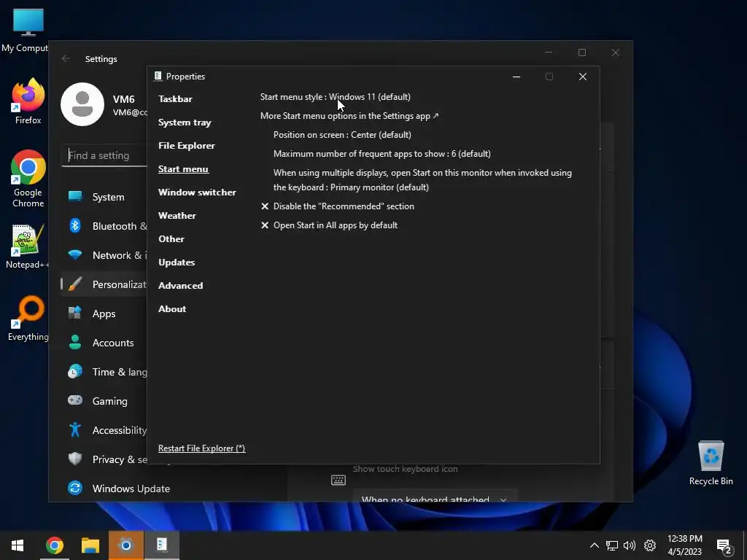Click the touch keyboard icon in Settings
Screen dimensions: 747x560
(338, 480)
